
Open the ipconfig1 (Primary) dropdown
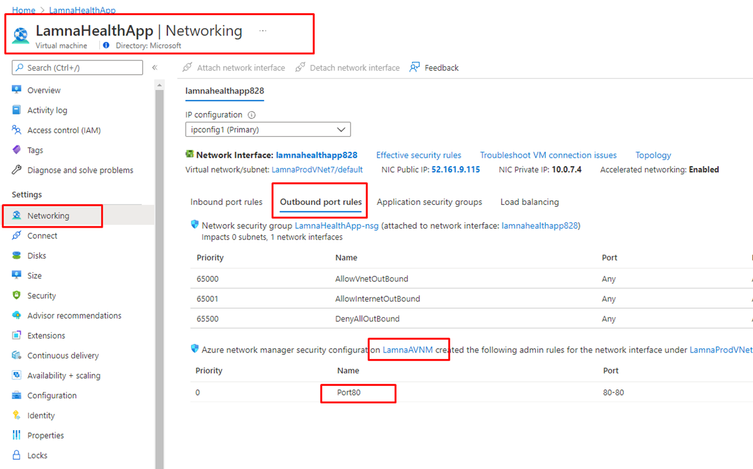(268, 130)
